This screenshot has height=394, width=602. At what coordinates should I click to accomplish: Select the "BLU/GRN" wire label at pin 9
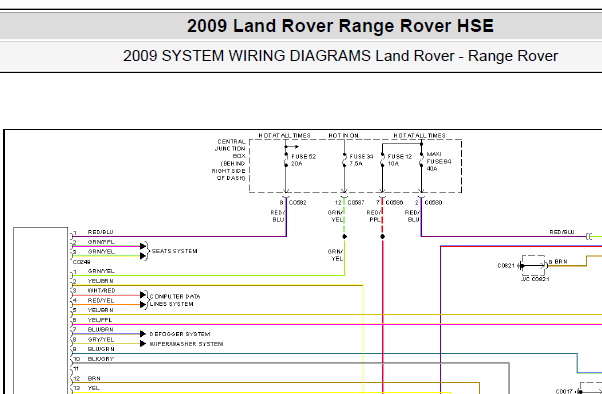click(x=101, y=349)
